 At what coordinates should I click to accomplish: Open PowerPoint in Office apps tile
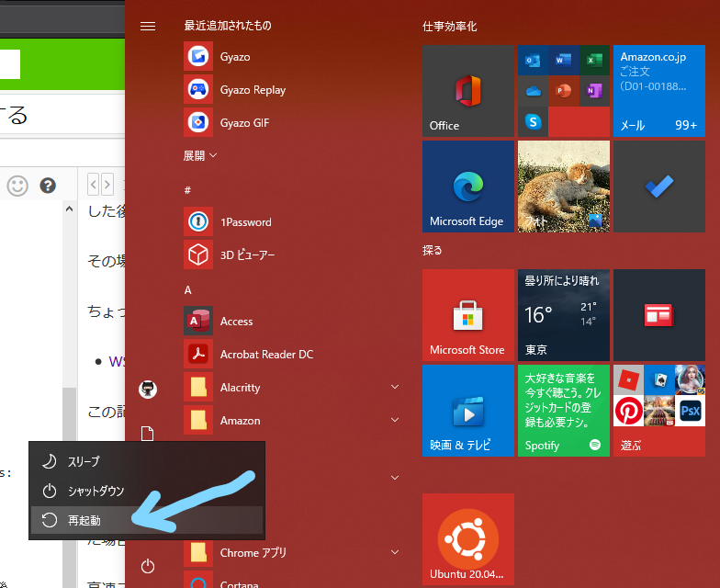(564, 91)
